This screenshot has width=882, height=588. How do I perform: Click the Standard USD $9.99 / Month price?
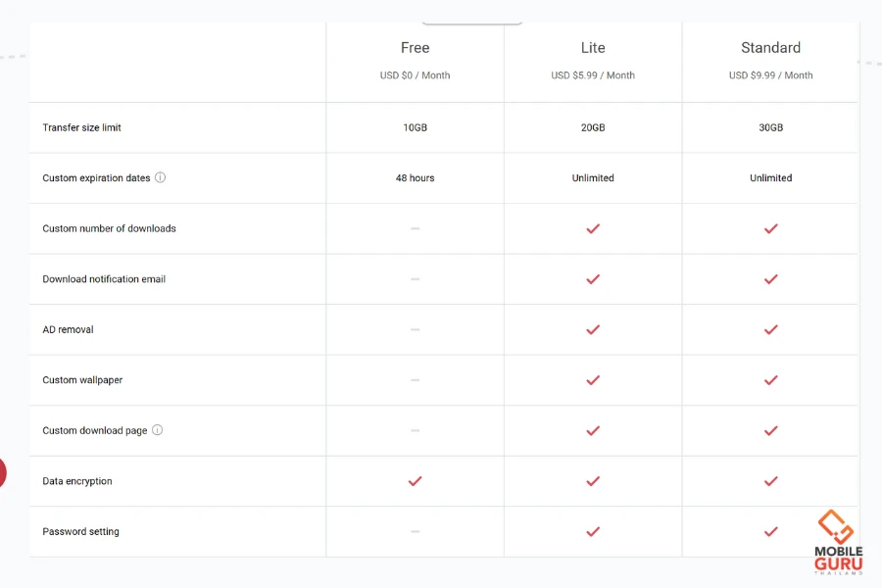tap(770, 75)
